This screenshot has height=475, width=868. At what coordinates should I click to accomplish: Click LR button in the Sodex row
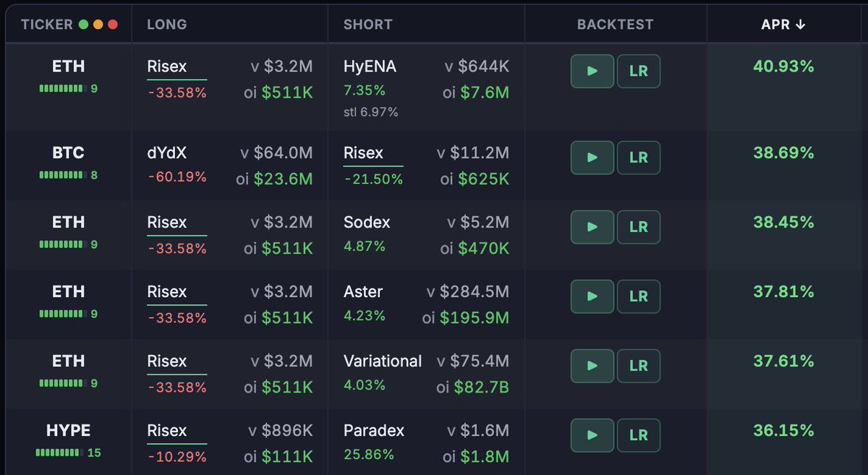(x=639, y=227)
